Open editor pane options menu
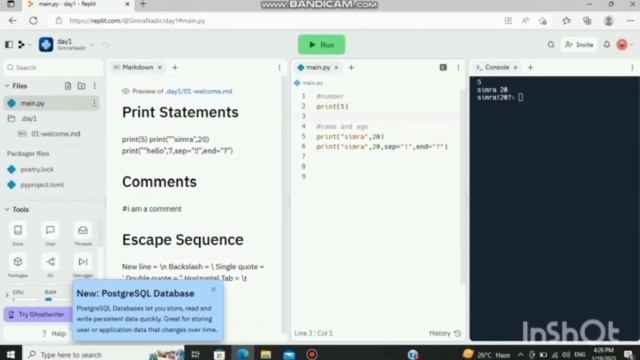Image resolution: width=640 pixels, height=360 pixels. coord(458,67)
